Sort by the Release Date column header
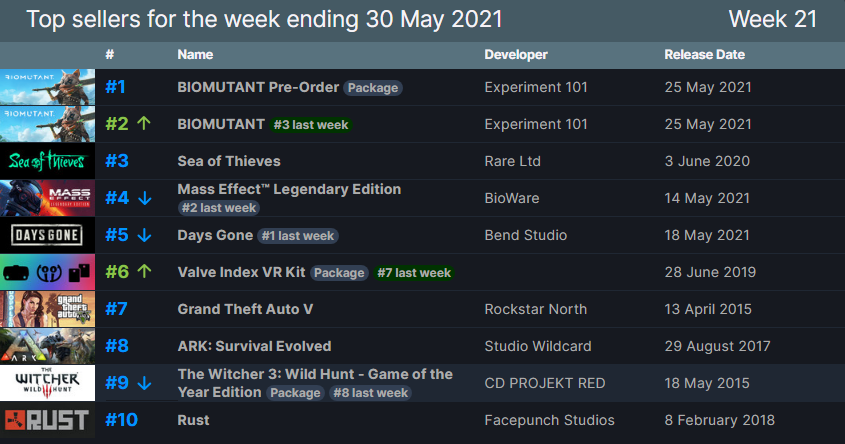 point(703,54)
